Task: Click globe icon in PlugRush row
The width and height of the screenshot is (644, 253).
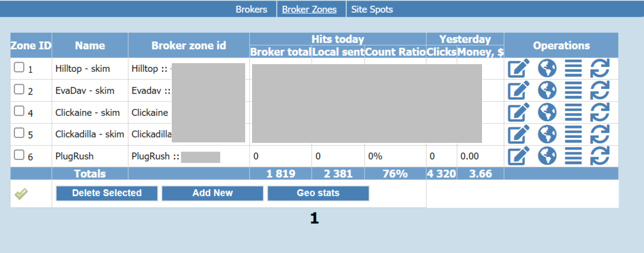Action: coord(547,156)
